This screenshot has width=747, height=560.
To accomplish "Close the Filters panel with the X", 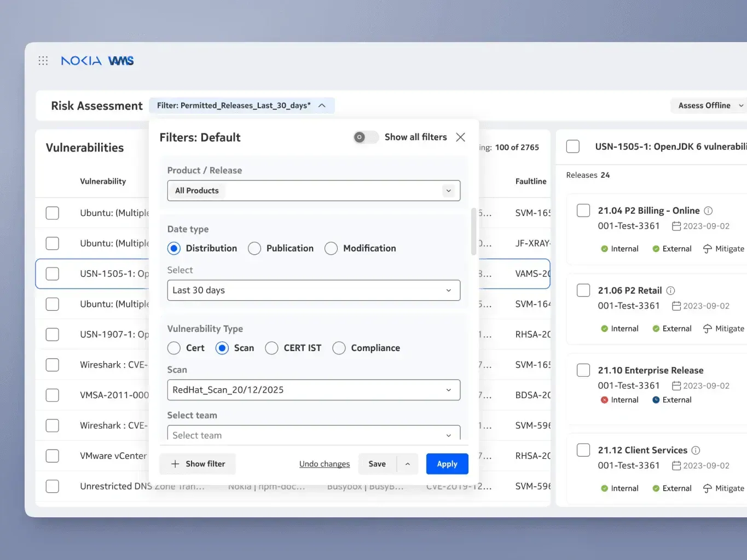I will pos(461,137).
